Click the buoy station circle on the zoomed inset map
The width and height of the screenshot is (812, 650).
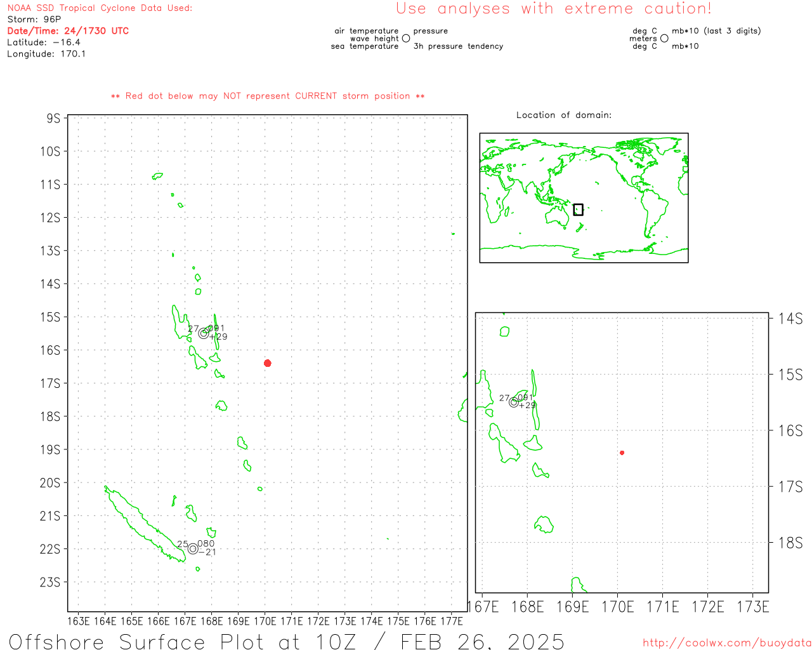click(x=514, y=402)
